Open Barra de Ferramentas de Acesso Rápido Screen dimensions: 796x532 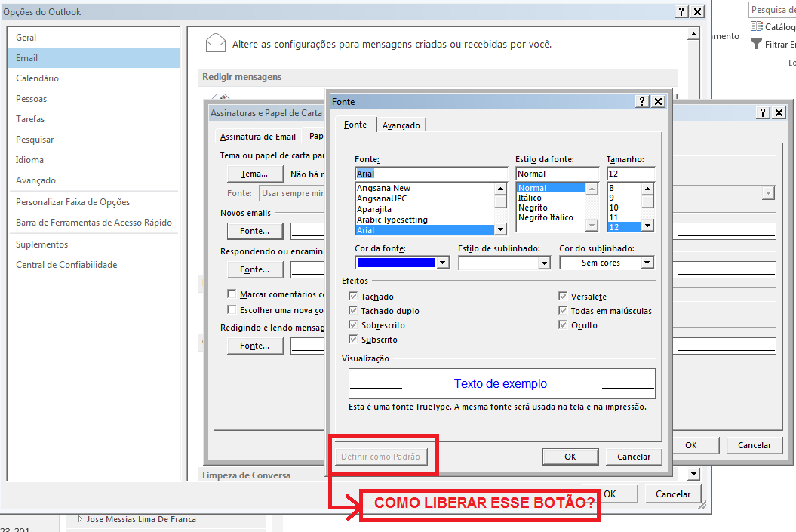[x=94, y=223]
